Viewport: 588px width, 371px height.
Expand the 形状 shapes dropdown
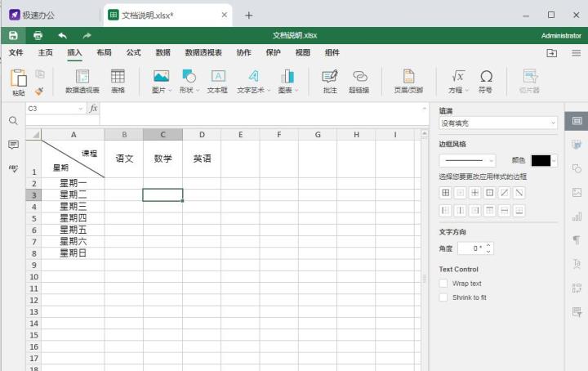click(198, 91)
